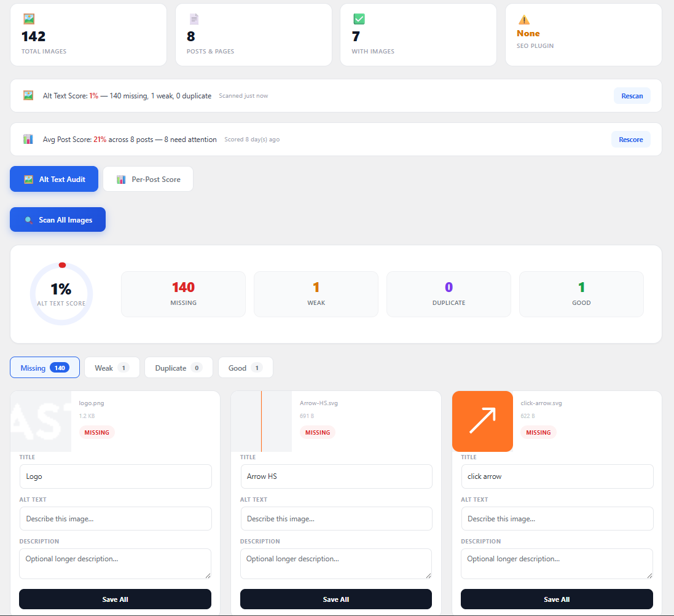Viewport: 674px width, 616px height.
Task: Open the logo.png thumbnail
Action: pos(41,422)
